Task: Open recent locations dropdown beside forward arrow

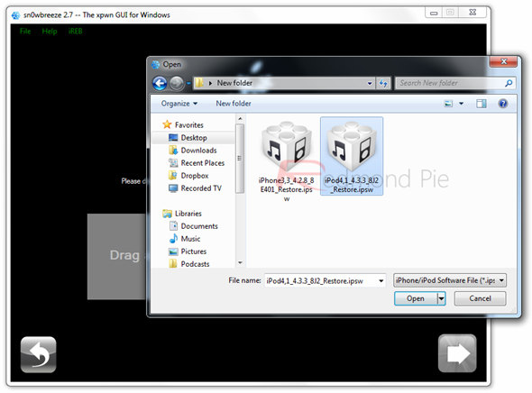Action: (x=188, y=83)
